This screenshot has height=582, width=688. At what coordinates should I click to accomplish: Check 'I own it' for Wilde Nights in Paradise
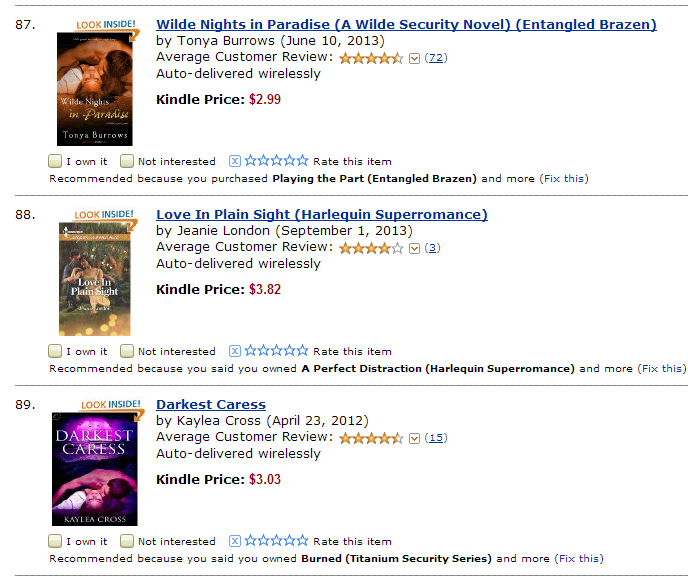point(55,161)
